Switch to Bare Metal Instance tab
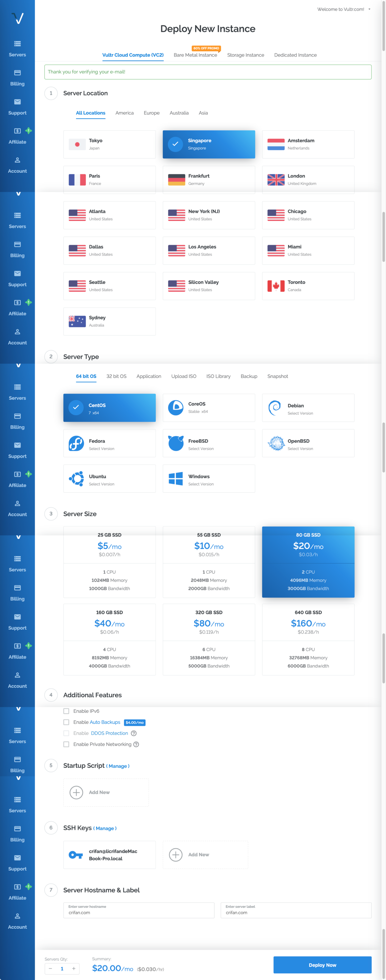This screenshot has width=386, height=980. 195,55
